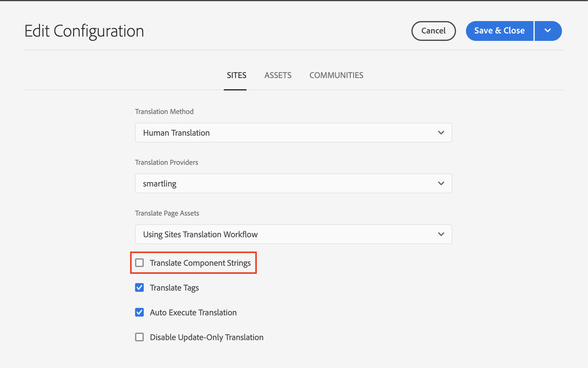This screenshot has height=368, width=588.
Task: Switch to the SITES tab
Action: 236,75
